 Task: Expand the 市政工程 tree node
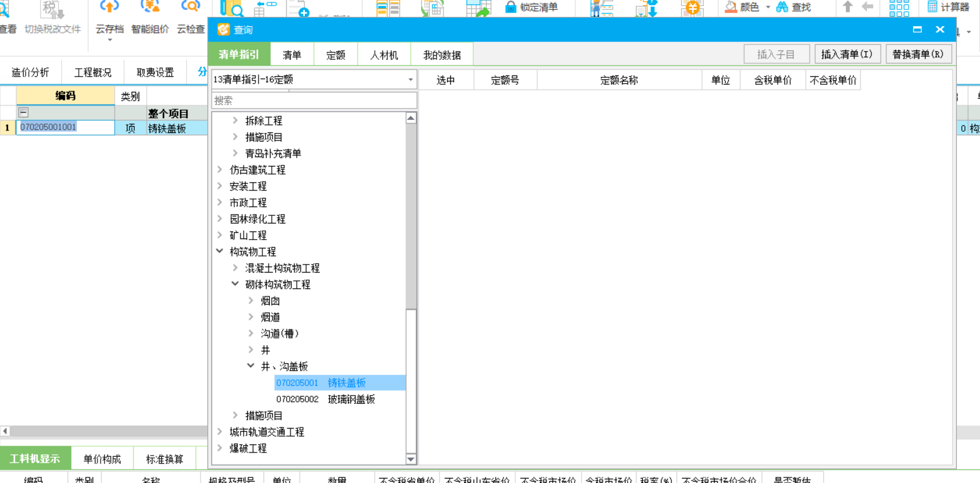coord(220,202)
